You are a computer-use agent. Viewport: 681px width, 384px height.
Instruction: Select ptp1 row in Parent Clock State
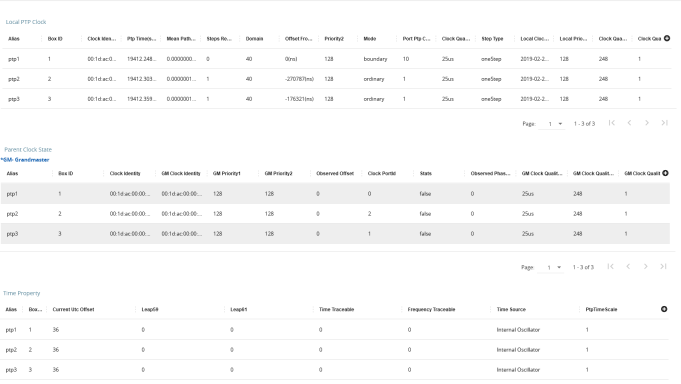tap(335, 194)
